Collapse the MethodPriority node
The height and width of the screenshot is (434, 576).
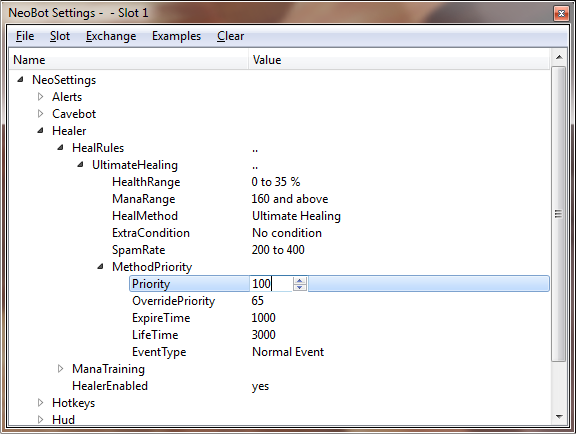[x=100, y=266]
